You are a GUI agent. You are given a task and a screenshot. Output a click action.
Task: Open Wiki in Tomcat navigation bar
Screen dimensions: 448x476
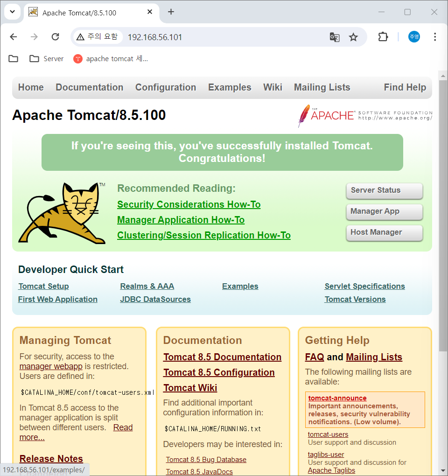[273, 87]
